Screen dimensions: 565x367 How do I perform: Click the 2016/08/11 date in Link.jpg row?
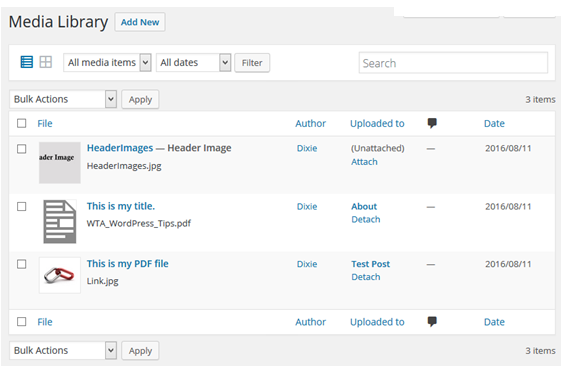[x=508, y=264]
